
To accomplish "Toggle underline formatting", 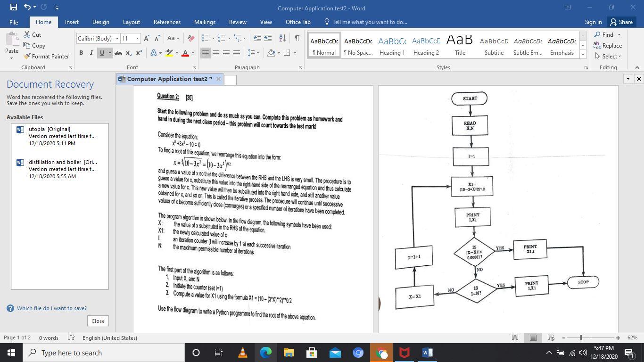I will [101, 53].
